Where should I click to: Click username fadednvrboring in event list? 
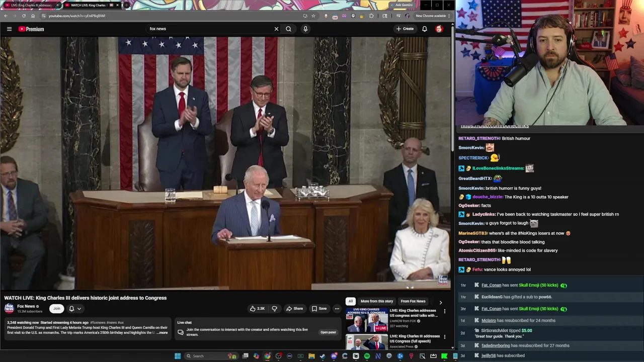point(496,346)
